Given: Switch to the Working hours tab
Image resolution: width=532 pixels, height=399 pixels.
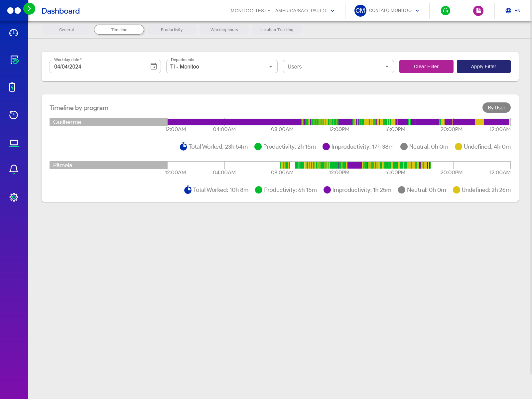Looking at the screenshot, I should coord(224,30).
